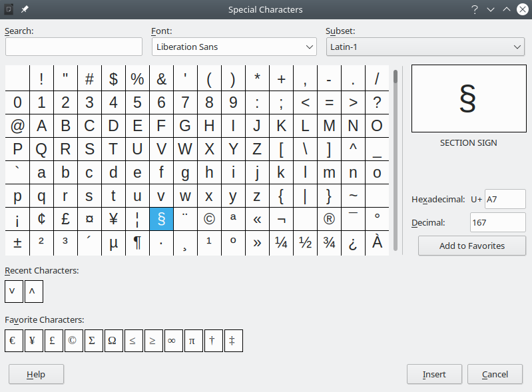
Task: Select the pound sign £ in character grid
Action: pos(65,219)
